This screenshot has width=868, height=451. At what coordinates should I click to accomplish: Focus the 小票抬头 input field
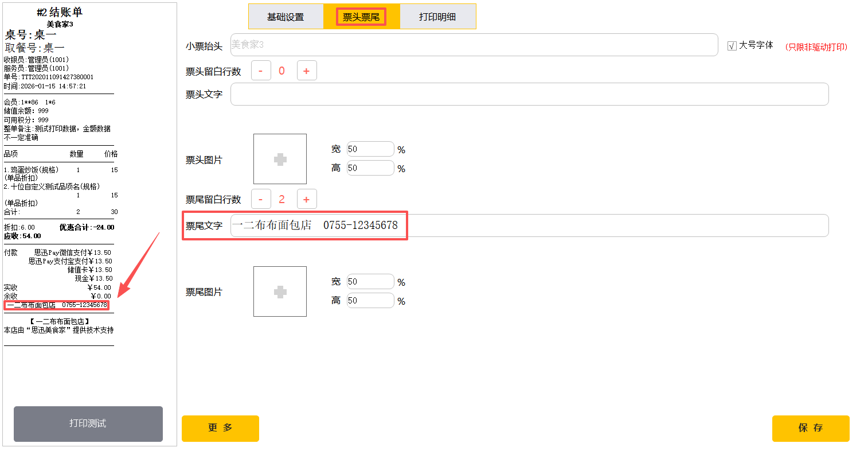[474, 45]
